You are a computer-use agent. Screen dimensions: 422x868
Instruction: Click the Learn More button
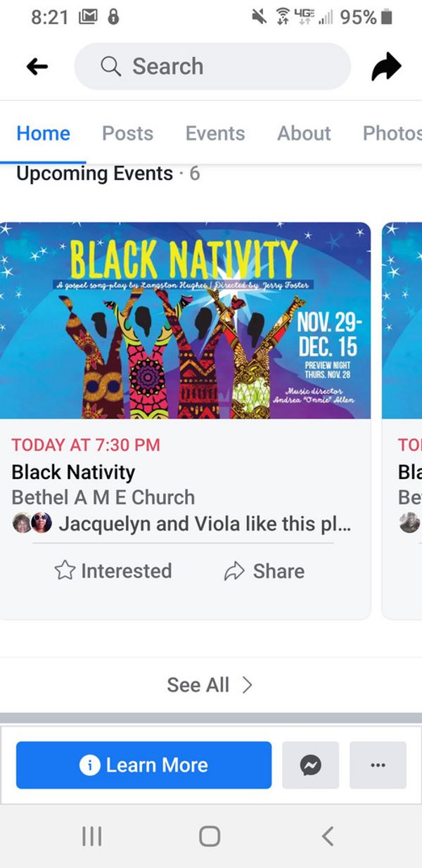143,765
